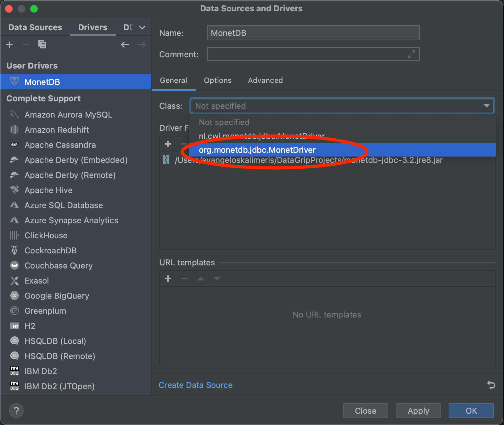This screenshot has height=425, width=504.
Task: Click the back arrow in sidebar toolbar
Action: pos(125,45)
